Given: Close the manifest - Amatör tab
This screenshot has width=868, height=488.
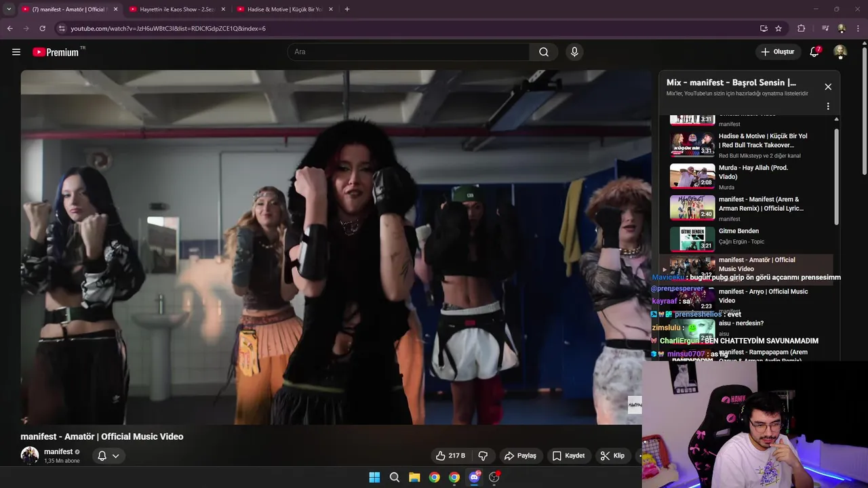Looking at the screenshot, I should coord(115,9).
